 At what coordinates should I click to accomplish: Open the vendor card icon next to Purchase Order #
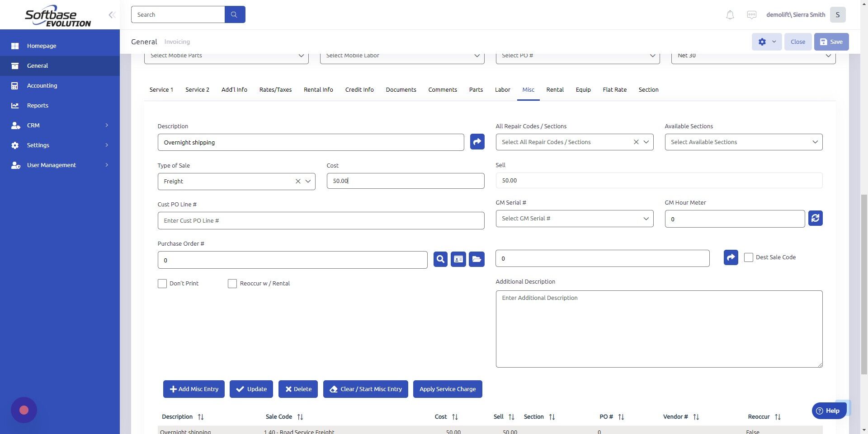click(458, 259)
